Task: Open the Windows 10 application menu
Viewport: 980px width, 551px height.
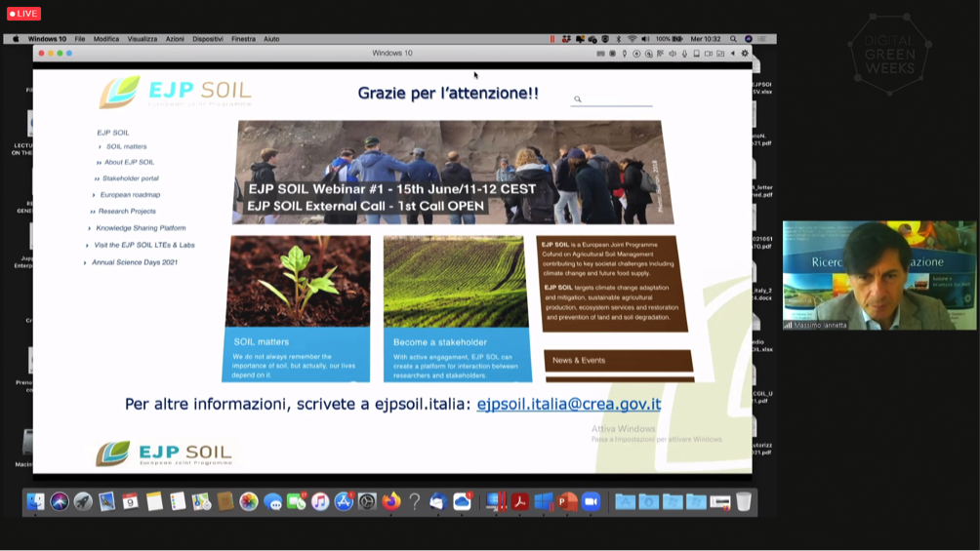Action: tap(47, 39)
